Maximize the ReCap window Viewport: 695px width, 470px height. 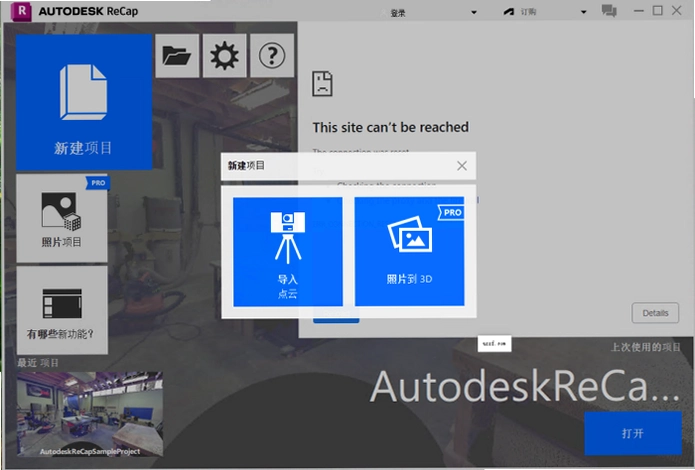tap(658, 10)
